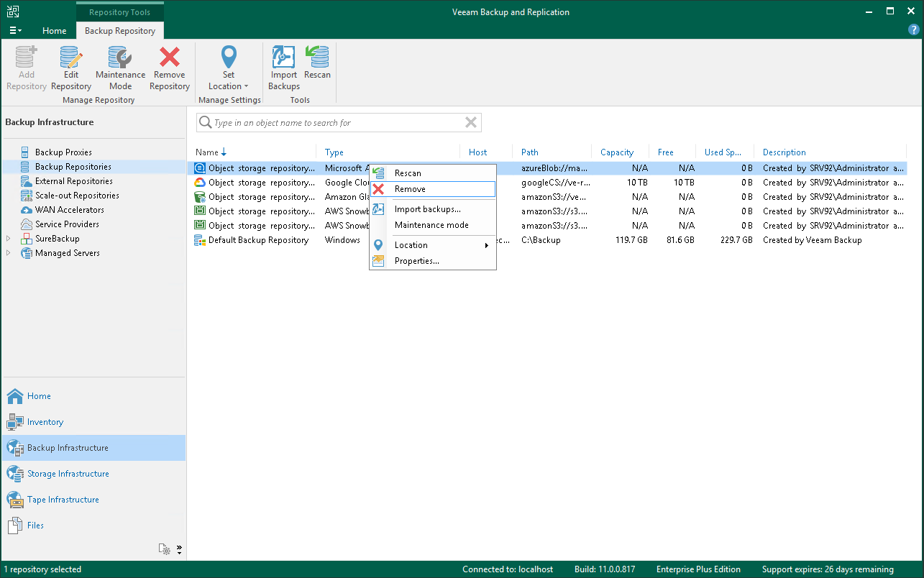The height and width of the screenshot is (578, 924).
Task: Click the blue help question mark button
Action: pos(913,29)
